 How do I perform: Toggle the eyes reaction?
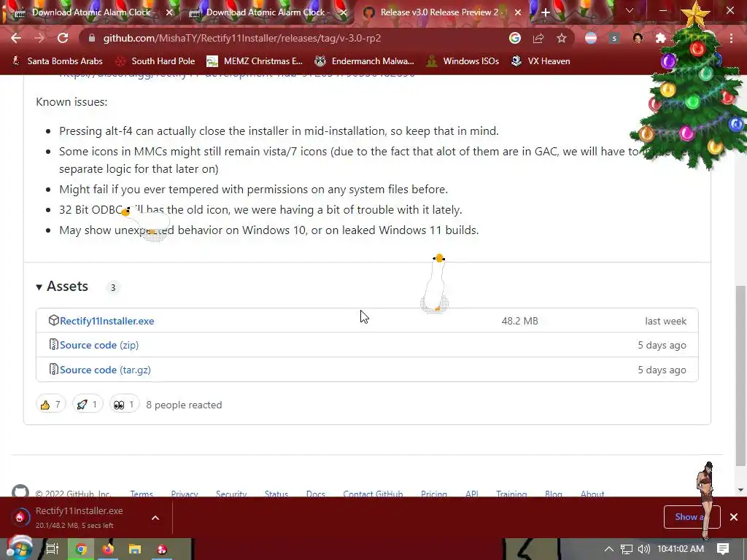tap(124, 405)
